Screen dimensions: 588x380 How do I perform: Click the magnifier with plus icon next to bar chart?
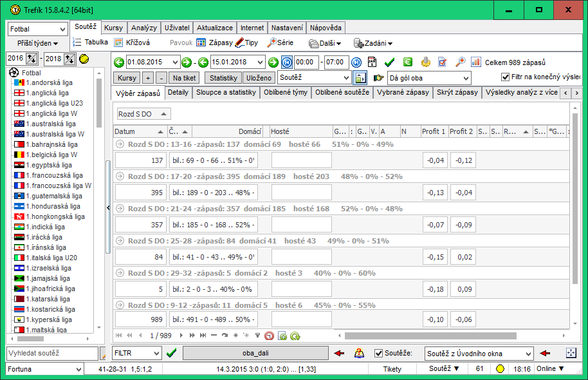pos(460,62)
